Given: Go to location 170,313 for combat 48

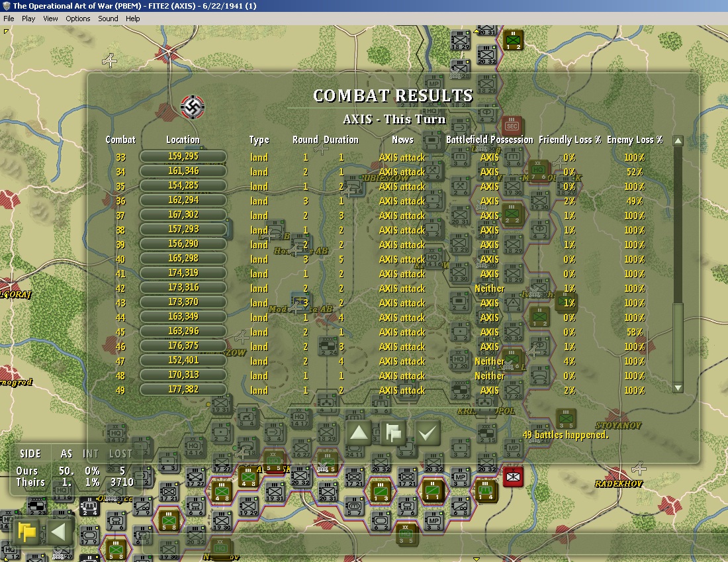Looking at the screenshot, I should [x=183, y=375].
